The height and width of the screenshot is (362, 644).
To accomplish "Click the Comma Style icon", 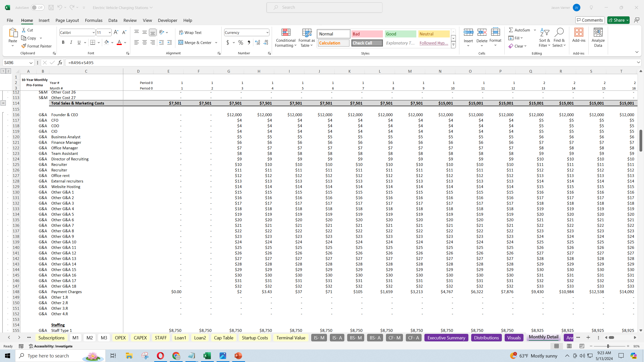I will [249, 42].
